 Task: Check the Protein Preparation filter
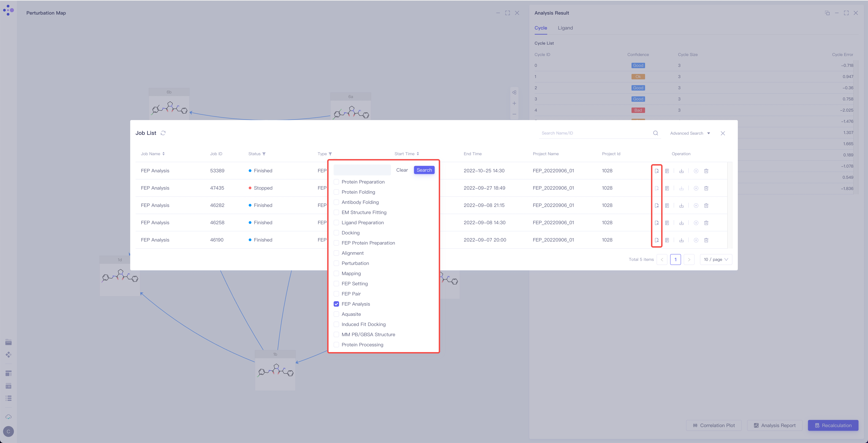tap(336, 182)
